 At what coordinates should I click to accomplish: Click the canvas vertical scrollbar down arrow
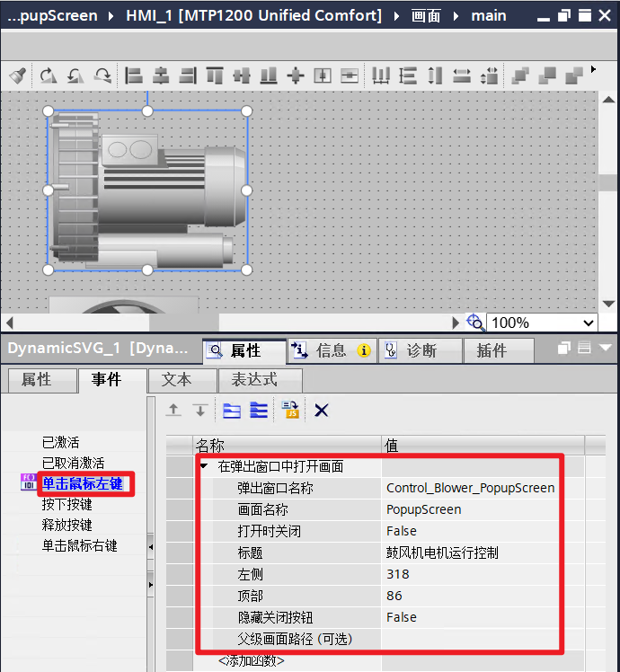coord(608,304)
